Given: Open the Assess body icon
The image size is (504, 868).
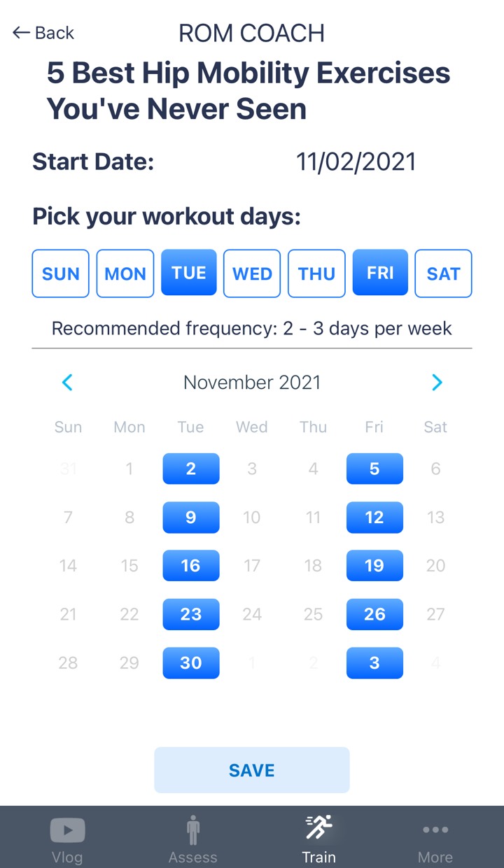Looking at the screenshot, I should (x=193, y=830).
